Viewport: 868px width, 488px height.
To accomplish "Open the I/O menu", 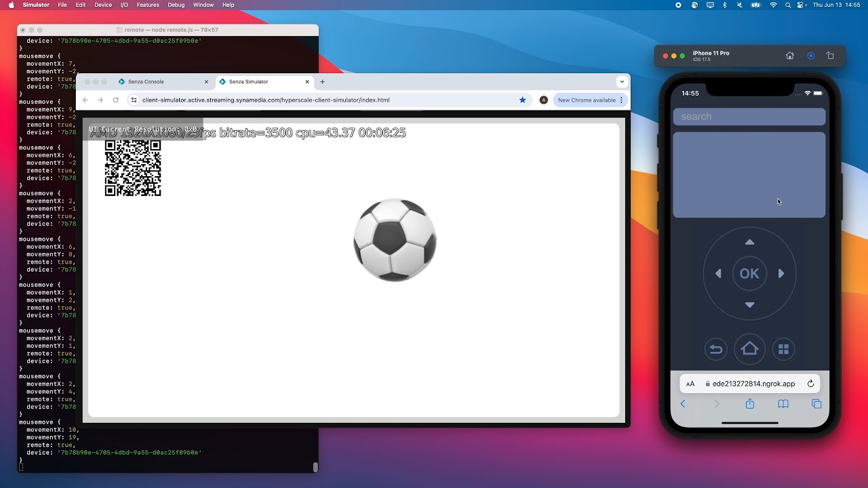I will [124, 5].
